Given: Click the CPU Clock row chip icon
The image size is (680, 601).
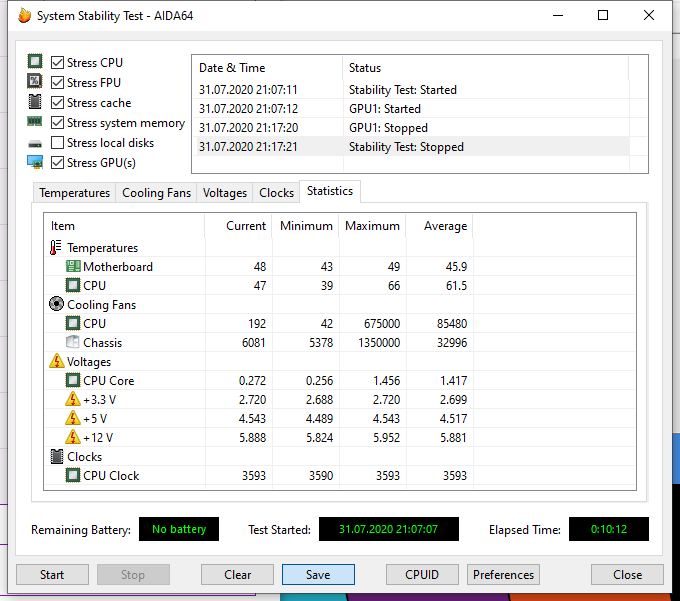Looking at the screenshot, I should (73, 475).
